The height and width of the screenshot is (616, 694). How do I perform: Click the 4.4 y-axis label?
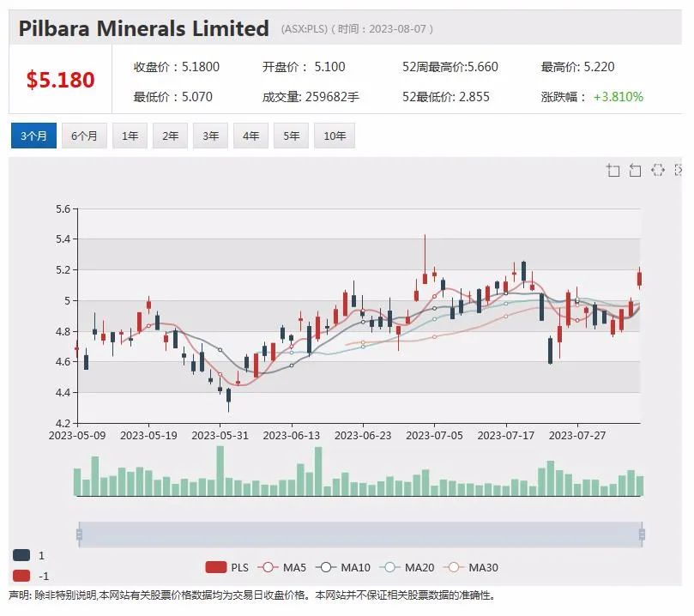click(x=63, y=393)
